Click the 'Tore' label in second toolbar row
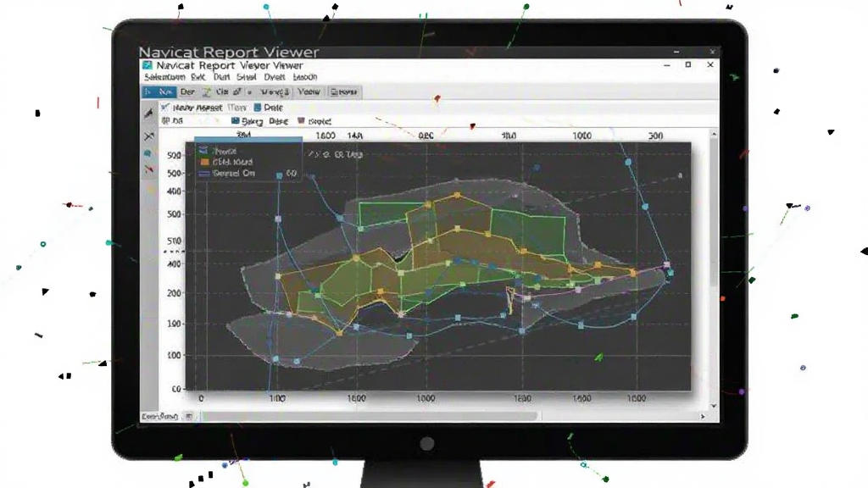 [x=237, y=108]
